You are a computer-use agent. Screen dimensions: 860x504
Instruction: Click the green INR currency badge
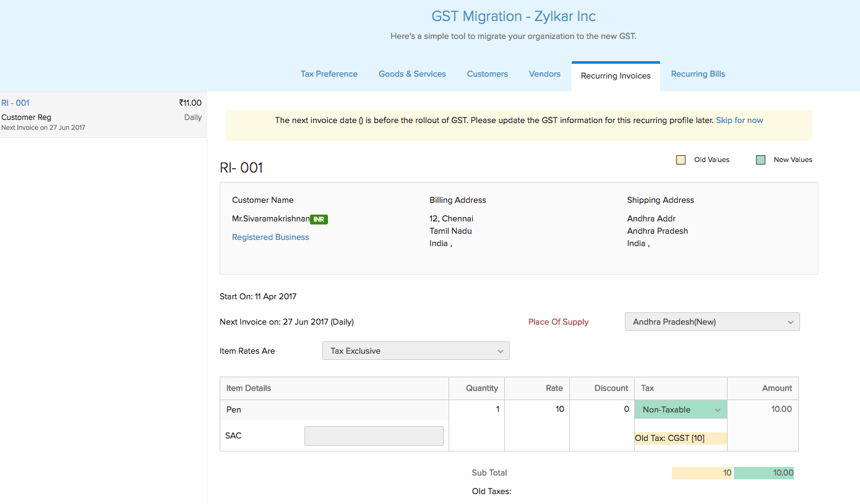[319, 219]
